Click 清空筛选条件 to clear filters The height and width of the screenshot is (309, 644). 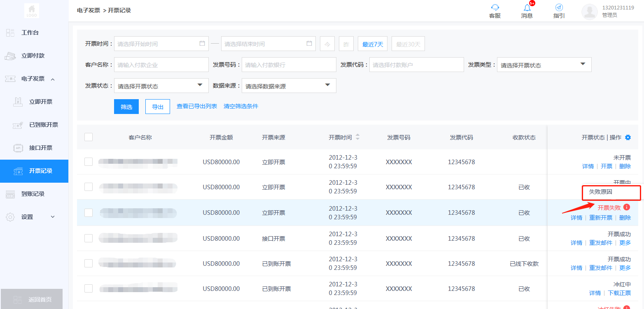[x=241, y=106]
